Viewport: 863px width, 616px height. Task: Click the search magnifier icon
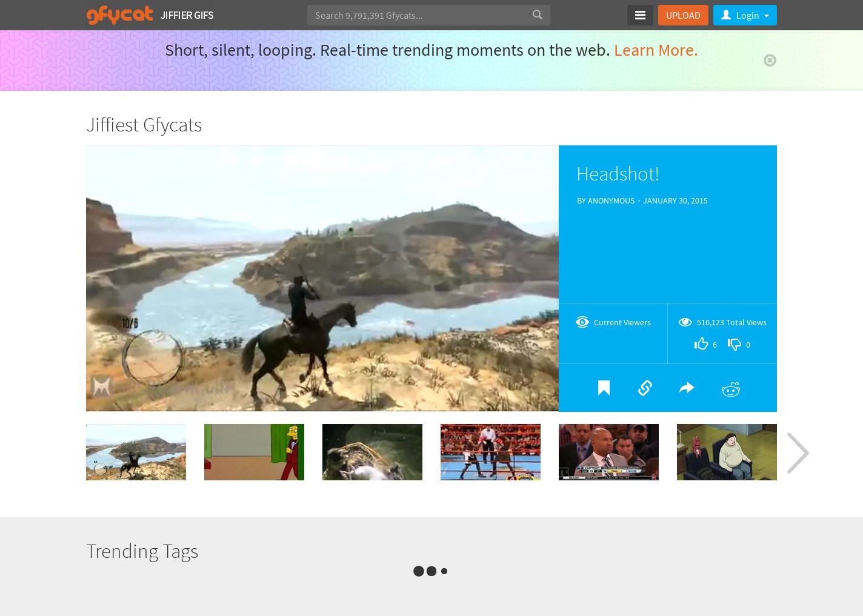537,15
